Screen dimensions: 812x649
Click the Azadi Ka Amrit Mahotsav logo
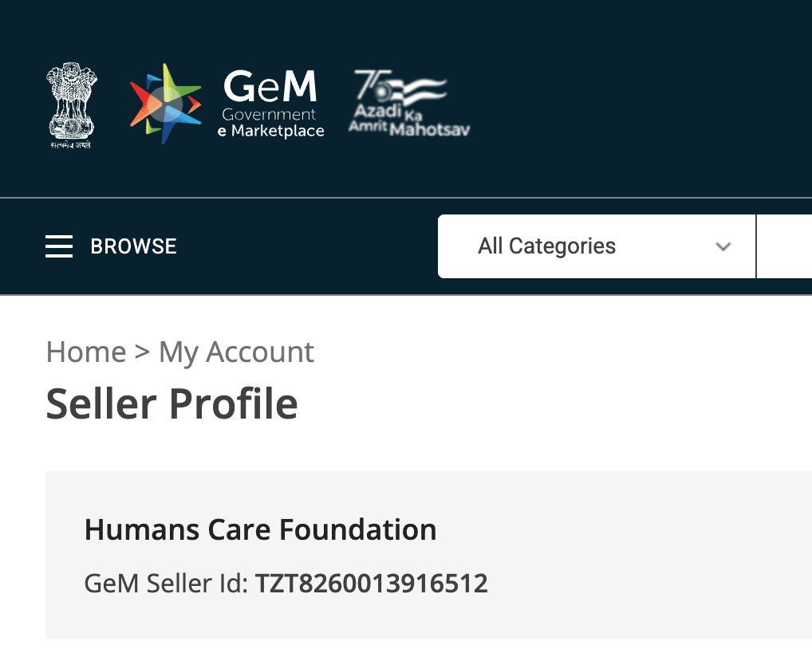[408, 102]
